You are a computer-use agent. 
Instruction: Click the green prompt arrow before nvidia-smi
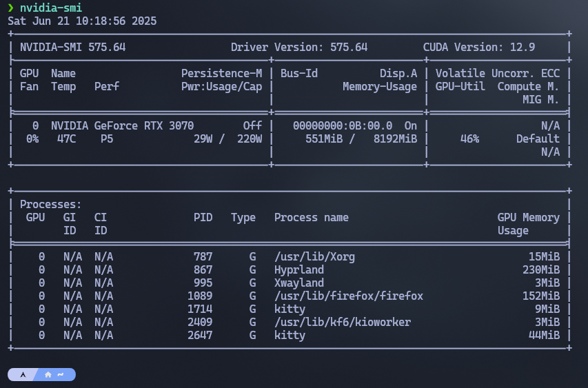(x=11, y=8)
